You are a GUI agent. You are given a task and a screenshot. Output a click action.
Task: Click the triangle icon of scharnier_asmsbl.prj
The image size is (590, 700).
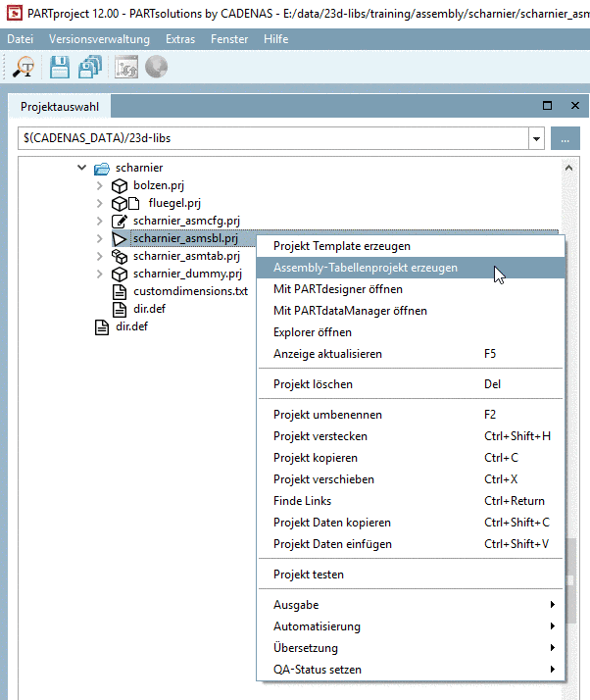[120, 239]
